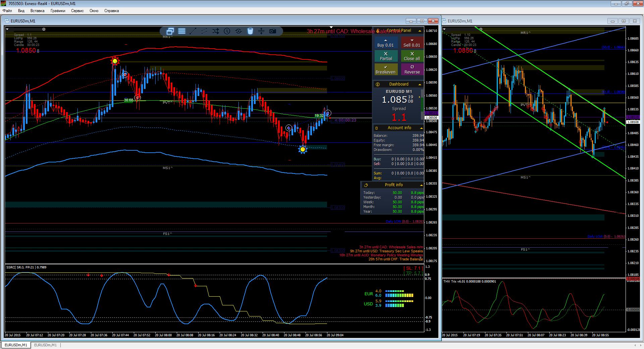Viewport: 644px width, 349px height.
Task: Click the eye visibility icon in chart toolbar
Action: 238,31
